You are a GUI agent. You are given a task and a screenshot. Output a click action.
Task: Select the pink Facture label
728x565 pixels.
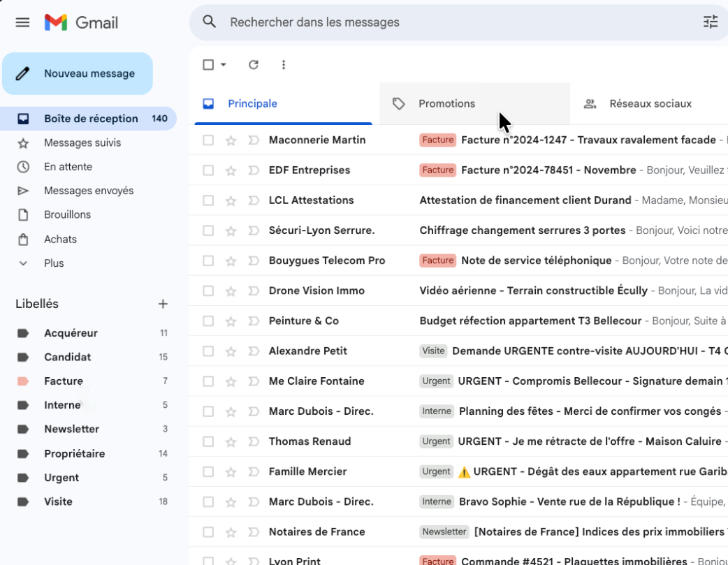coord(63,381)
